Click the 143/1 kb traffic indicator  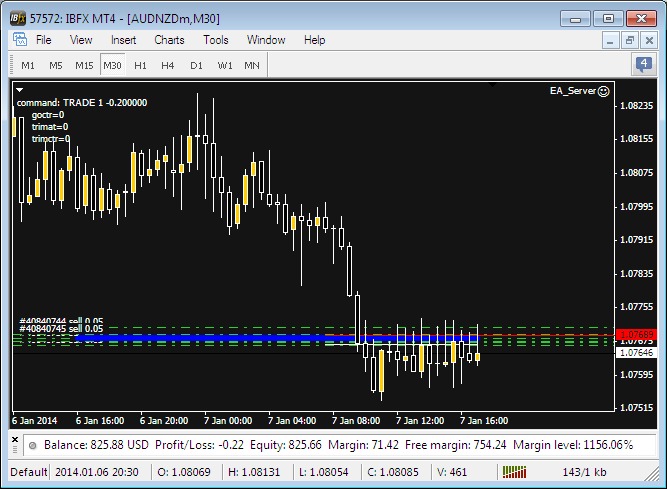coord(584,472)
